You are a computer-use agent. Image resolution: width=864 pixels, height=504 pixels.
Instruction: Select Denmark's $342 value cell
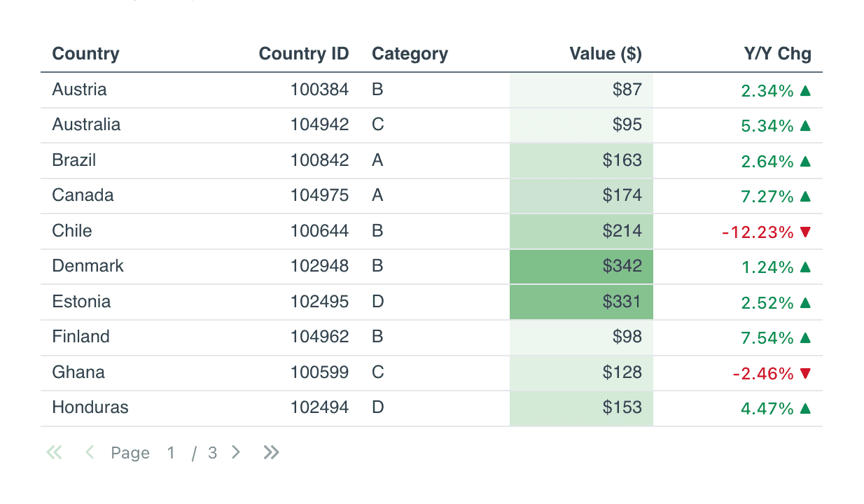pos(582,267)
